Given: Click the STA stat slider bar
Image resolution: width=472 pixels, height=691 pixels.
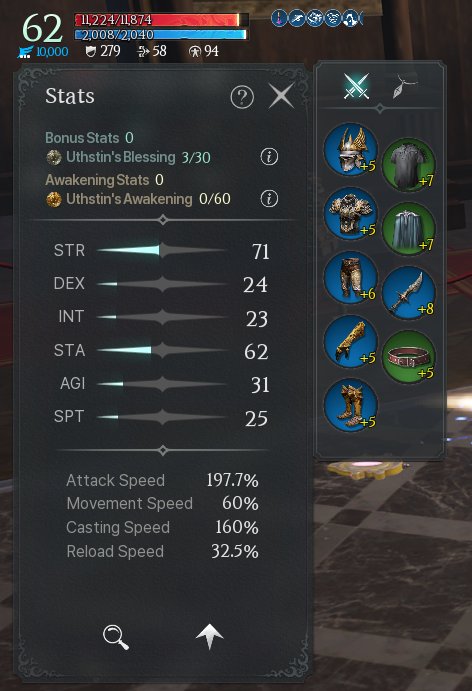Looking at the screenshot, I should tap(161, 350).
